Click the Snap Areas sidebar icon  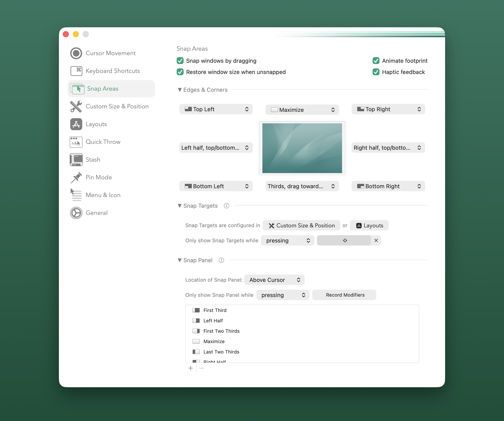77,89
